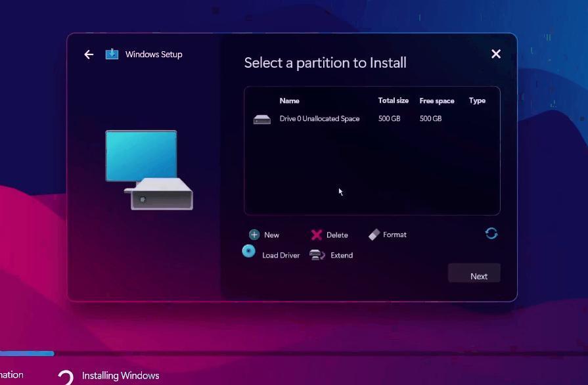Open Load Driver via label
Image resolution: width=588 pixels, height=385 pixels.
[x=281, y=256]
